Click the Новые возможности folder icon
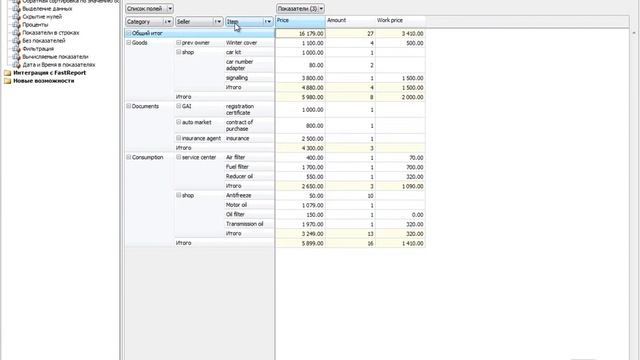Viewport: 640px width, 360px height. pyautogui.click(x=7, y=81)
